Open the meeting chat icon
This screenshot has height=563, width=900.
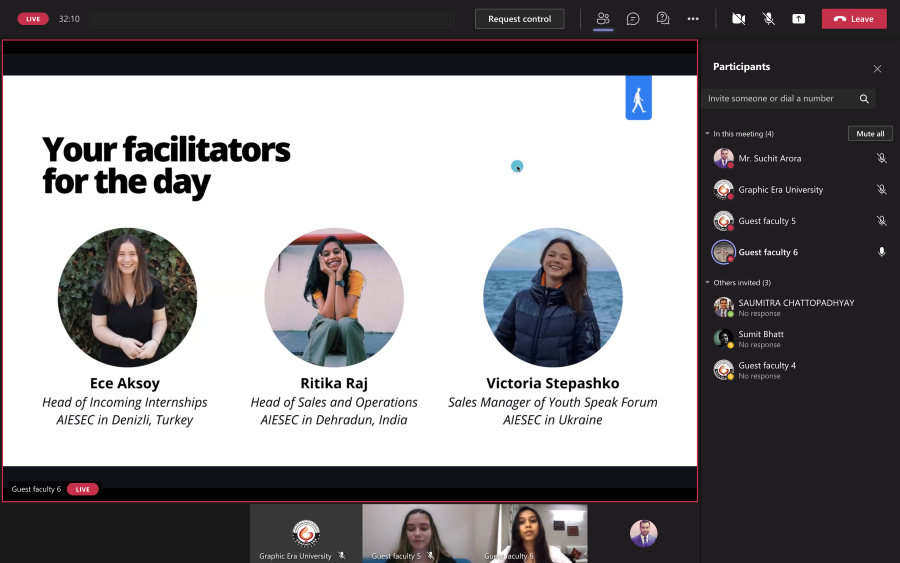633,19
